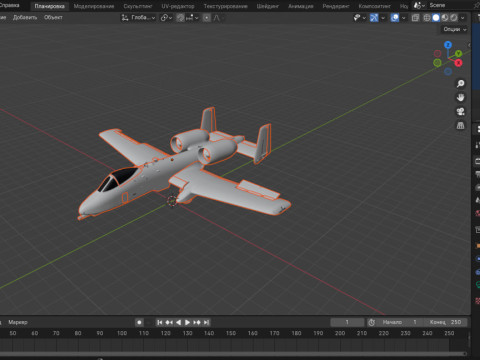
Task: Click the Конец end frame field
Action: point(445,322)
